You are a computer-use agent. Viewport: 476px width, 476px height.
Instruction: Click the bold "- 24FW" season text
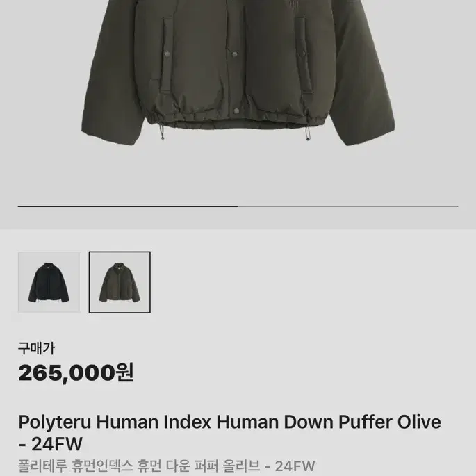tap(51, 444)
